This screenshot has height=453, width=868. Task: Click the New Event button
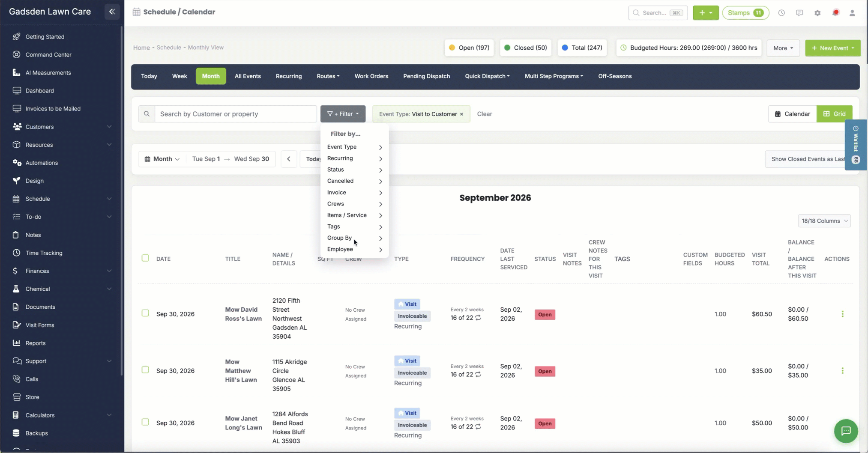coord(832,48)
